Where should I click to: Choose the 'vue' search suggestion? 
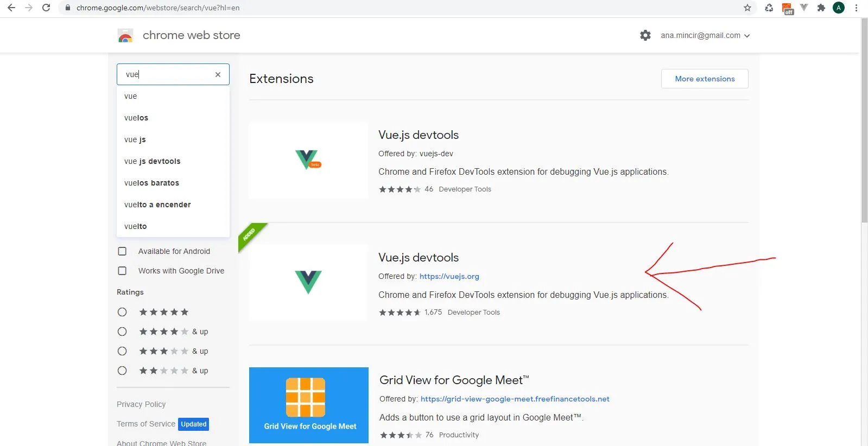173,96
